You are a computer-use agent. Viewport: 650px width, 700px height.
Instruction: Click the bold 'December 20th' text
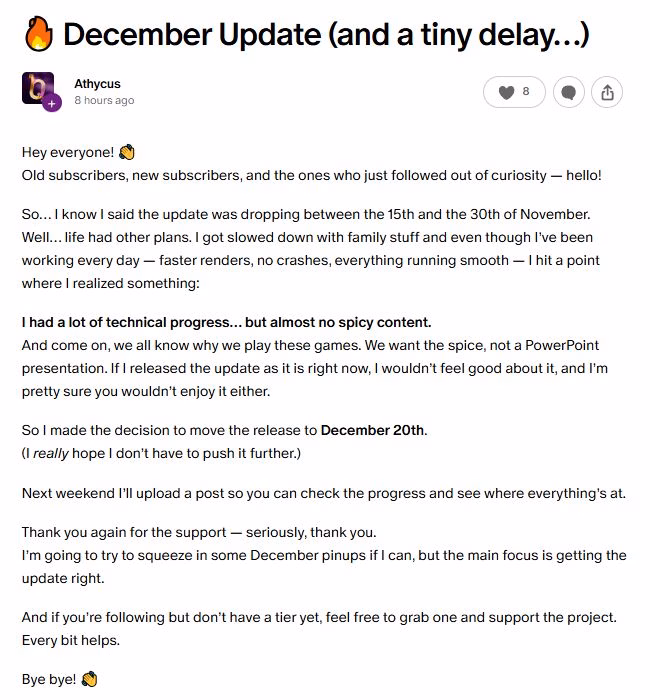pyautogui.click(x=373, y=430)
